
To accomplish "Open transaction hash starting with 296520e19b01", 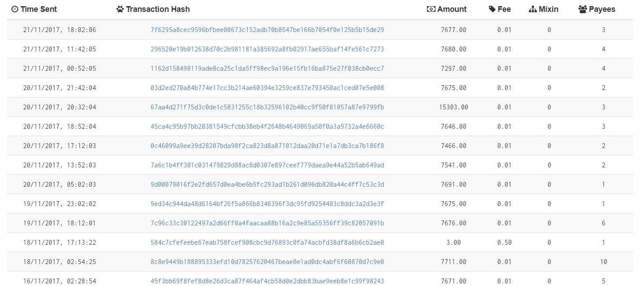I will [267, 49].
